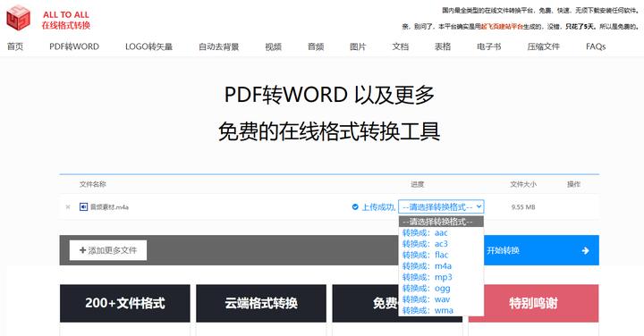This screenshot has width=644, height=336.
Task: Open the 压缩文件 menu item
Action: click(x=544, y=46)
